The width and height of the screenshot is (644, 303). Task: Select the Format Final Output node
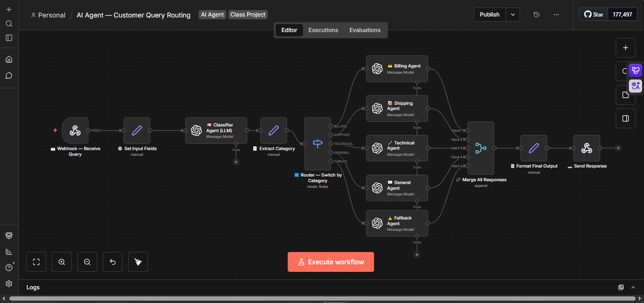pos(534,148)
